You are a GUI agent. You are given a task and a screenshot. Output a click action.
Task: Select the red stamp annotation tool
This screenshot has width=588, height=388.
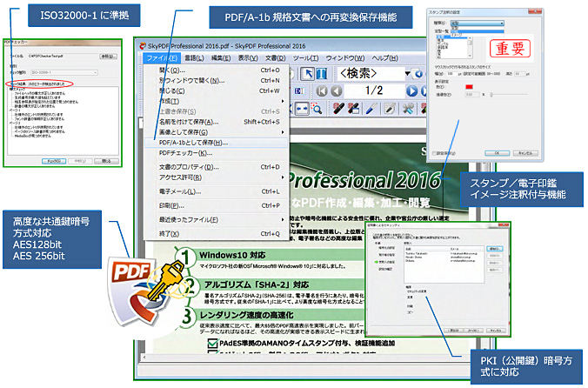[338, 109]
